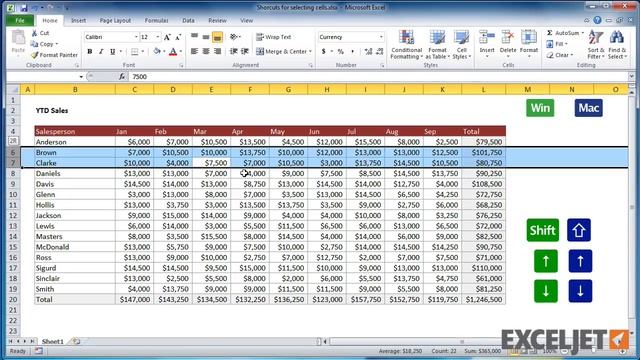Toggle the highlighted Bottom Align button
The height and width of the screenshot is (360, 640).
click(x=218, y=37)
